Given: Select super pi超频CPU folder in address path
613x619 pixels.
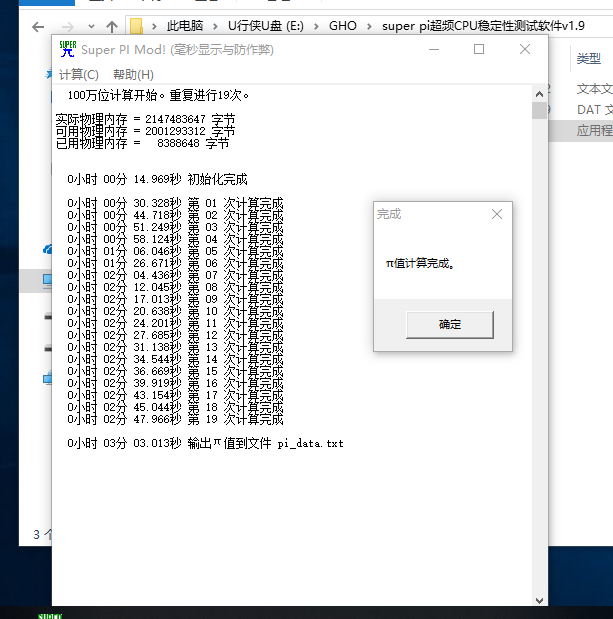Looking at the screenshot, I should 483,26.
